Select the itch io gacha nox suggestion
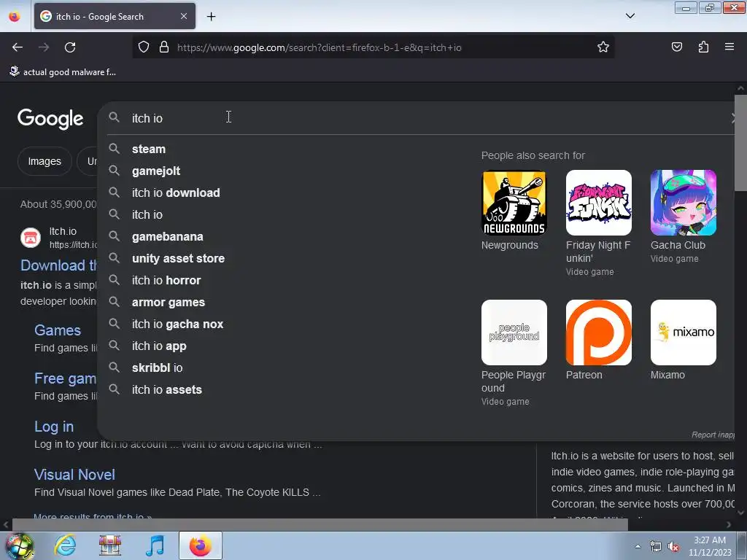This screenshot has width=747, height=560. [x=177, y=324]
